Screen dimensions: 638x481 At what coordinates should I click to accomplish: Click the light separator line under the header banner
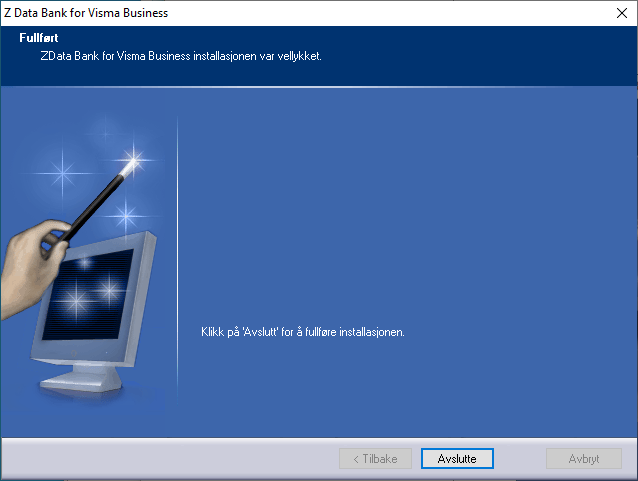point(319,88)
